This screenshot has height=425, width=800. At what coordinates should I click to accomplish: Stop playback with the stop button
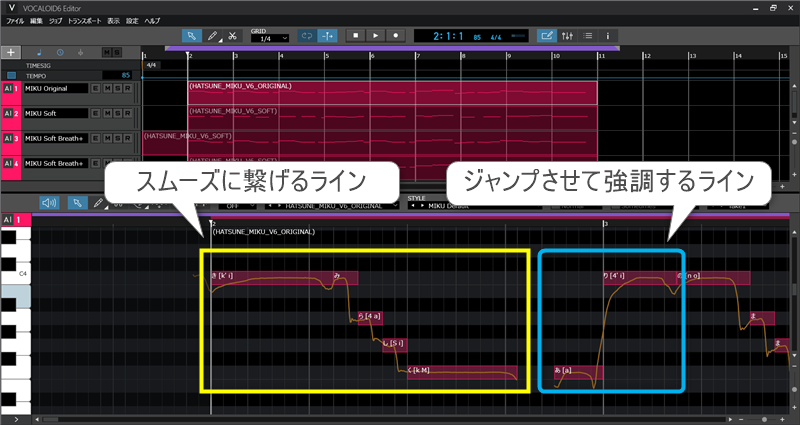[356, 35]
